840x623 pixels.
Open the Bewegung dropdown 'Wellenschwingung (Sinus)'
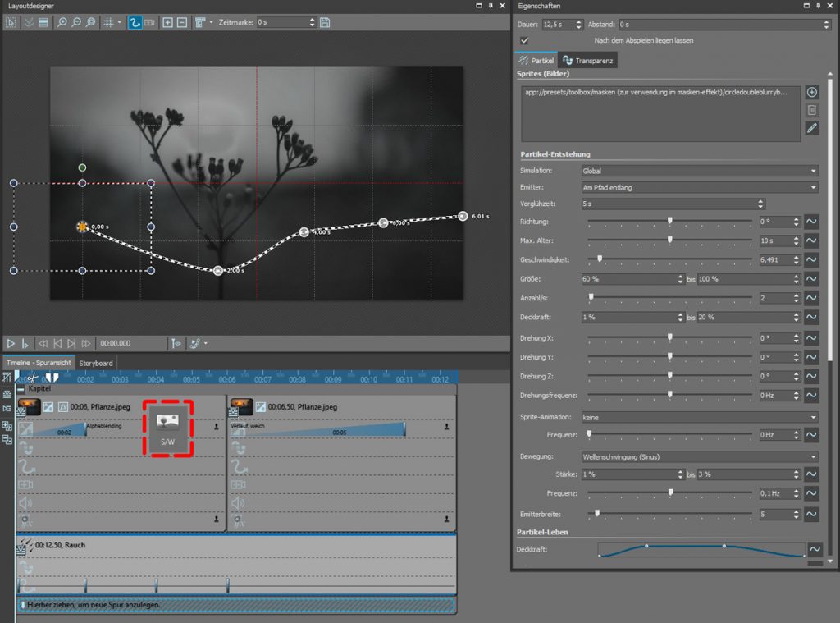point(699,457)
